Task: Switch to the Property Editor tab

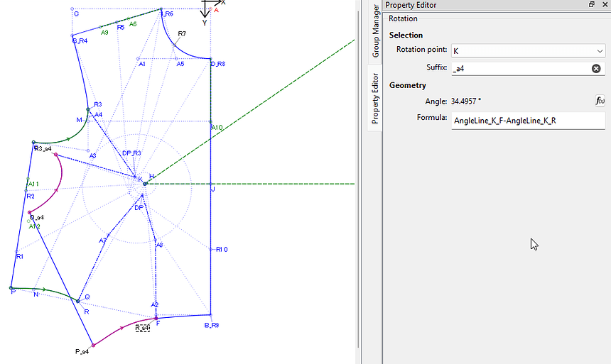Action: point(375,98)
